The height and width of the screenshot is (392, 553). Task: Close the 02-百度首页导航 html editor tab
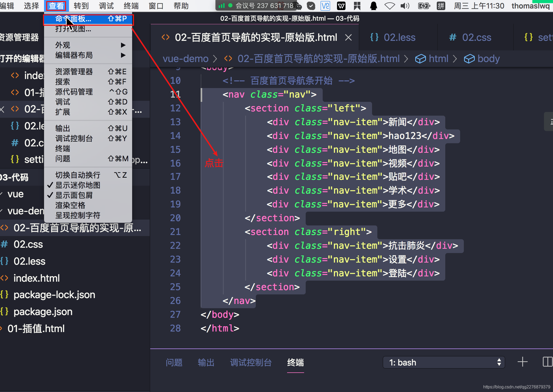click(348, 38)
